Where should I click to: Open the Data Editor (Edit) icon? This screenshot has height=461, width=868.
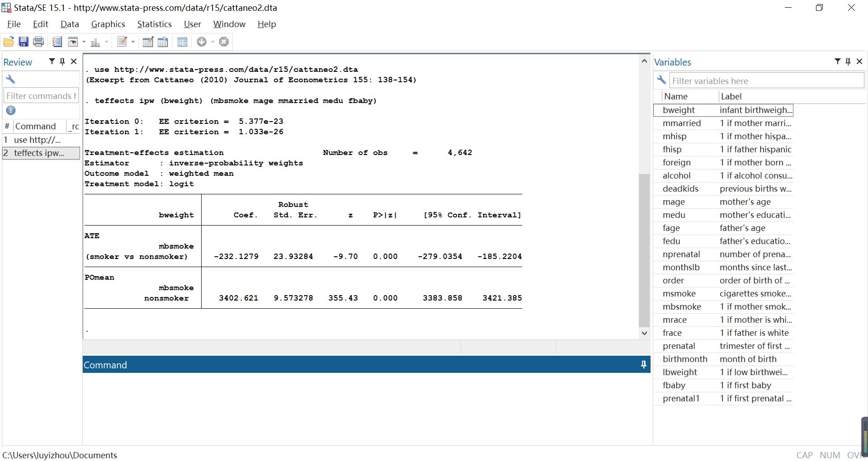click(148, 42)
